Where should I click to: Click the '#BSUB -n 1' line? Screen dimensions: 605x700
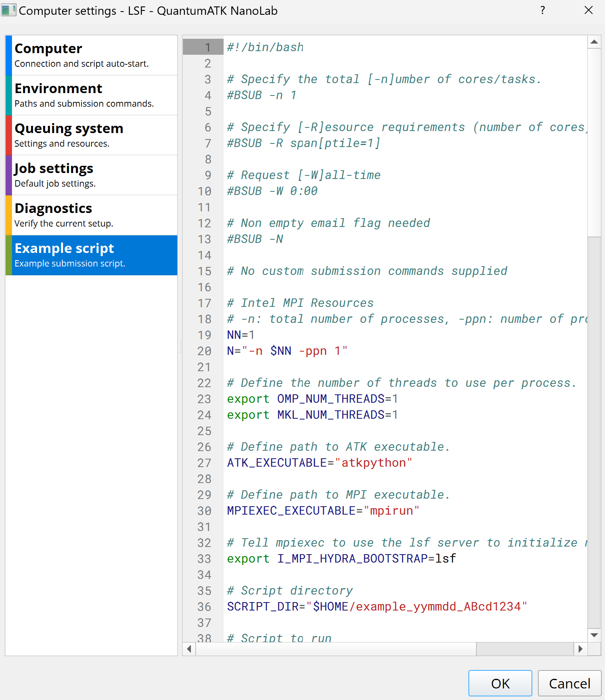[x=262, y=95]
